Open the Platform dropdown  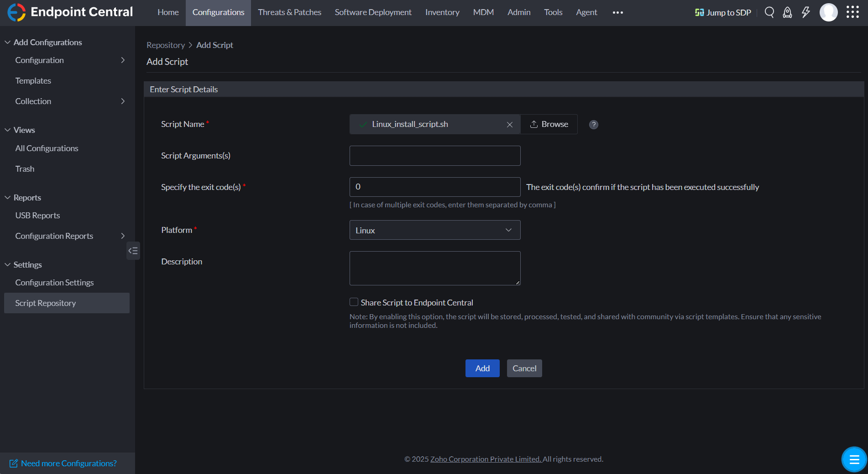pos(435,230)
